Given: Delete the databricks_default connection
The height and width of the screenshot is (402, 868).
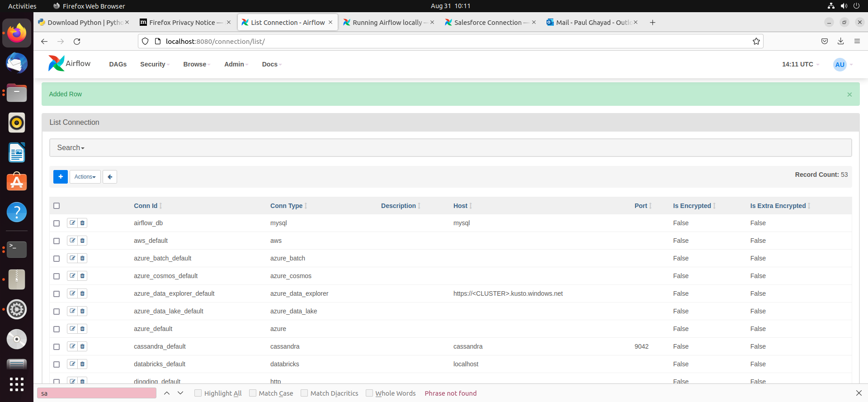Looking at the screenshot, I should click(82, 364).
